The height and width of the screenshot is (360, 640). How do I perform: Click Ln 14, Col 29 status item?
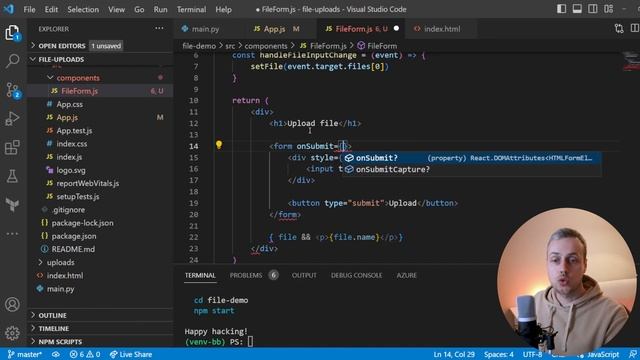click(454, 354)
